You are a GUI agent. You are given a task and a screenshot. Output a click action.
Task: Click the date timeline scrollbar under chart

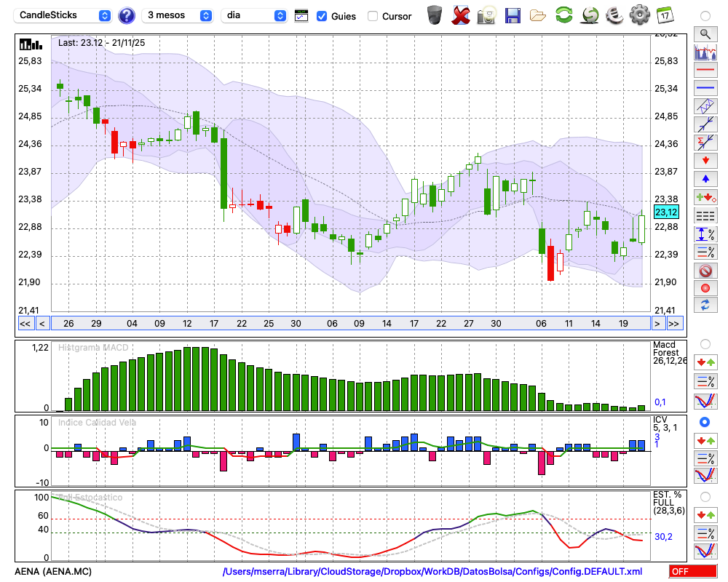[x=349, y=324]
